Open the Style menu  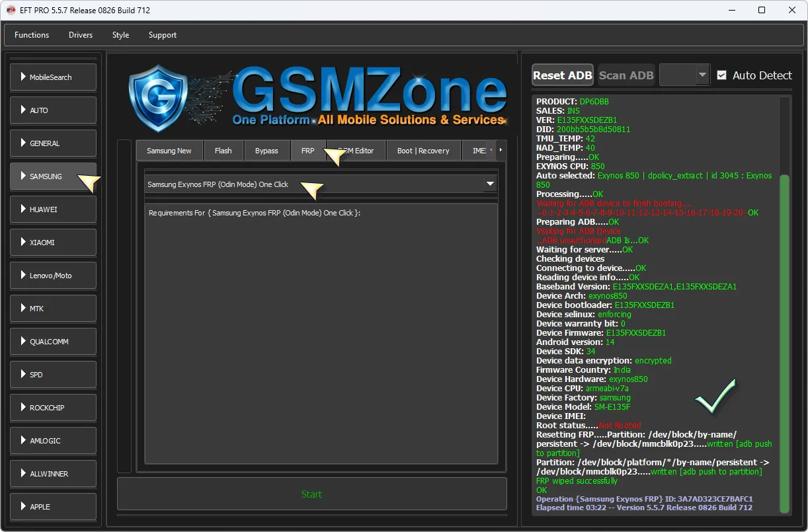(120, 35)
